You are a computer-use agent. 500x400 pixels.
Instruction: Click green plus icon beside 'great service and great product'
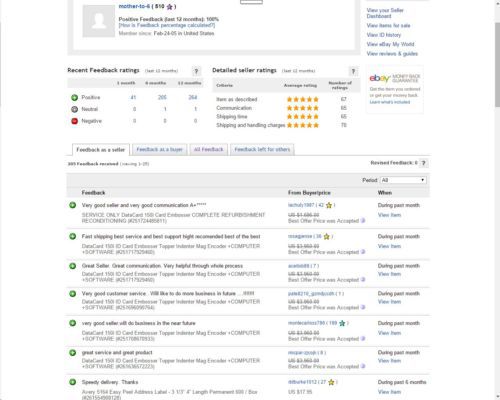point(73,353)
